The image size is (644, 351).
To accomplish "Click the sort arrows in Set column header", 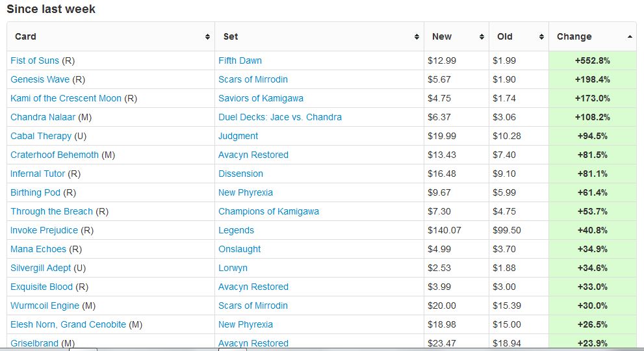I will (x=417, y=37).
